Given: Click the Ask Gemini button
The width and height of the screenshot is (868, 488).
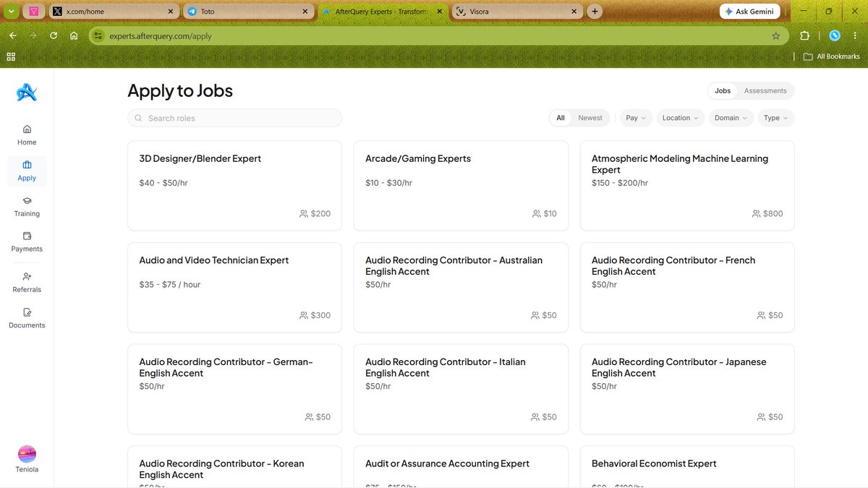Looking at the screenshot, I should pos(750,12).
